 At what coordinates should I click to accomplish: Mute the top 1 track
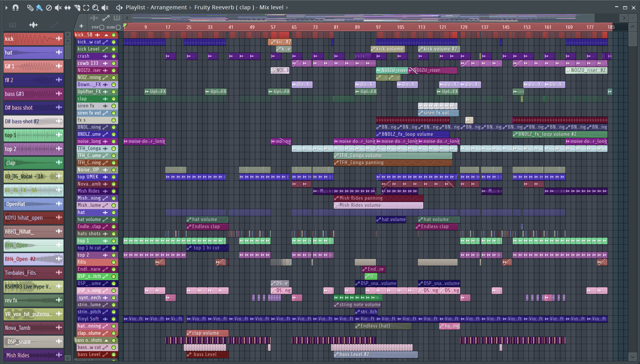click(x=114, y=241)
